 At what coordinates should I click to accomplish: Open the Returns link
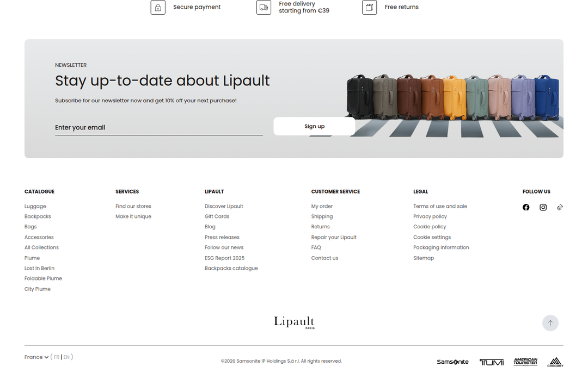pyautogui.click(x=320, y=227)
